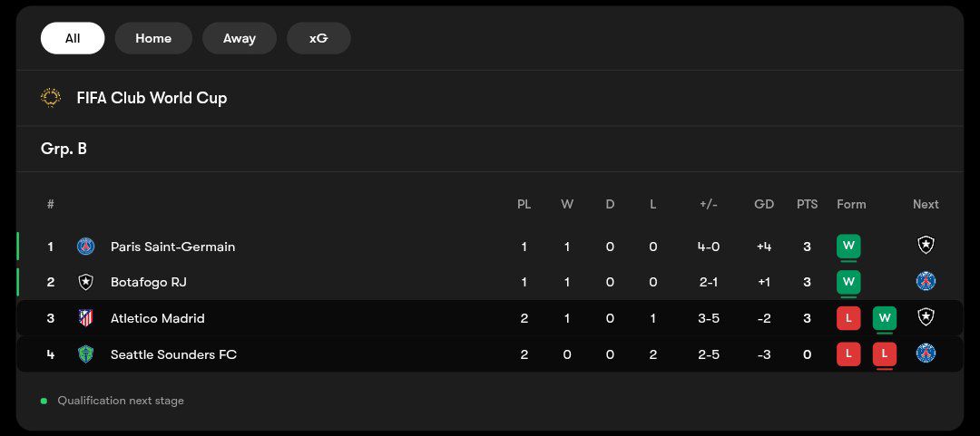Click Atletico Madrid's green W form badge
The height and width of the screenshot is (436, 980).
coord(885,318)
